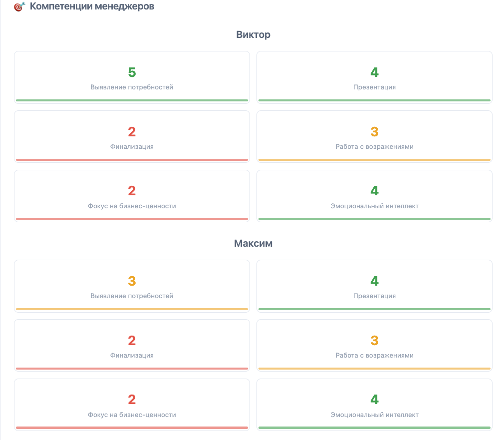Screen dimensions: 504x440
Task: Click the target icon beside Компетенции менеджеров
Action: coord(19,7)
